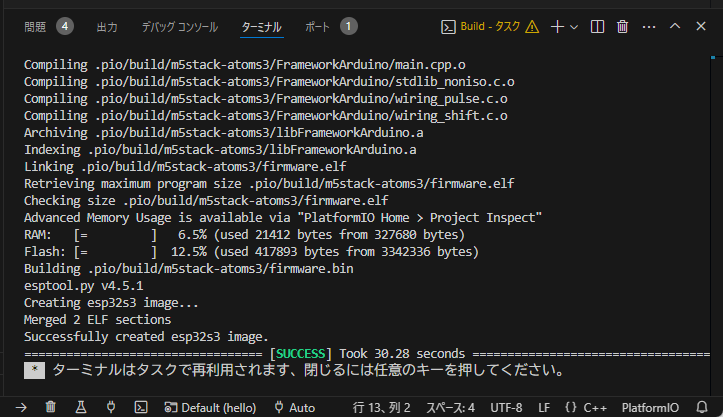Screen dimensions: 723x417
Task: Set upload port Auto
Action: click(295, 408)
